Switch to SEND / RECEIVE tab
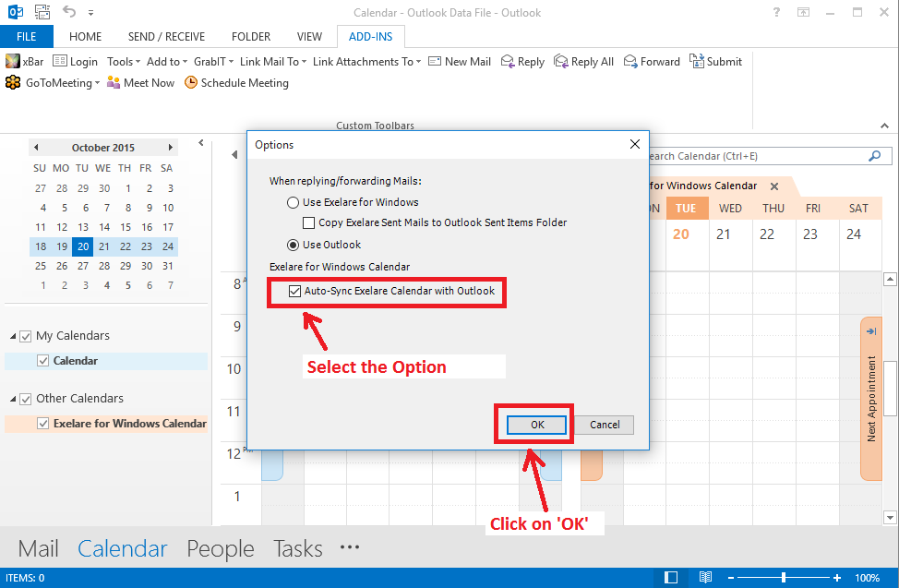Image resolution: width=899 pixels, height=588 pixels. click(166, 37)
